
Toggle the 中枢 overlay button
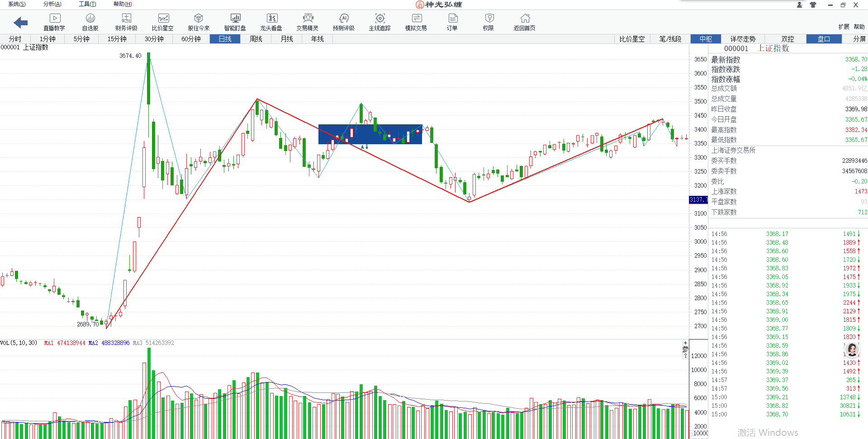(x=706, y=39)
